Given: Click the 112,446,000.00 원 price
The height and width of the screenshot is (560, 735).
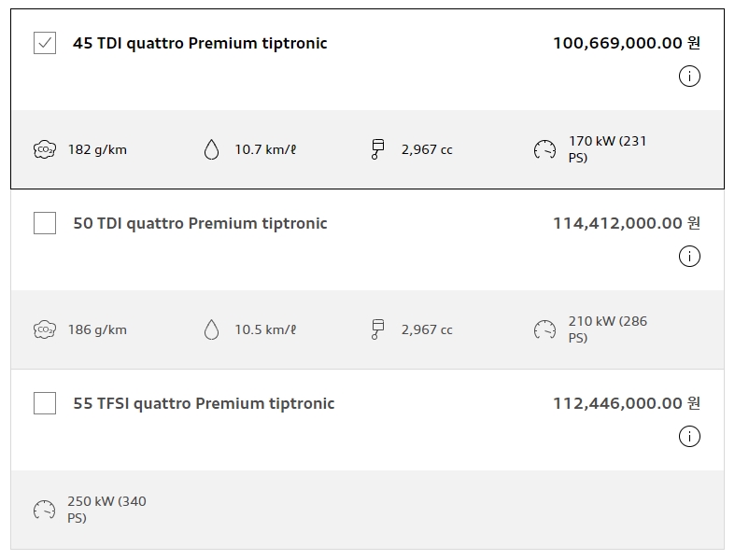Looking at the screenshot, I should 627,403.
